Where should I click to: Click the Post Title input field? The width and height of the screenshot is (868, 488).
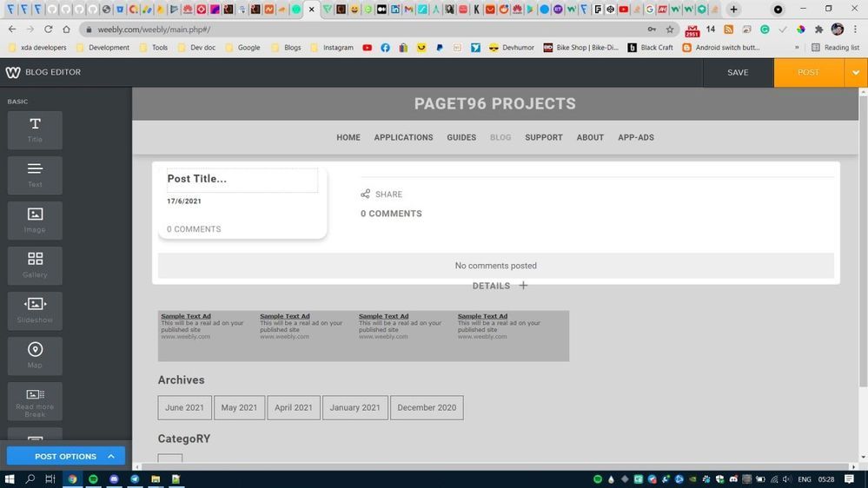click(242, 179)
